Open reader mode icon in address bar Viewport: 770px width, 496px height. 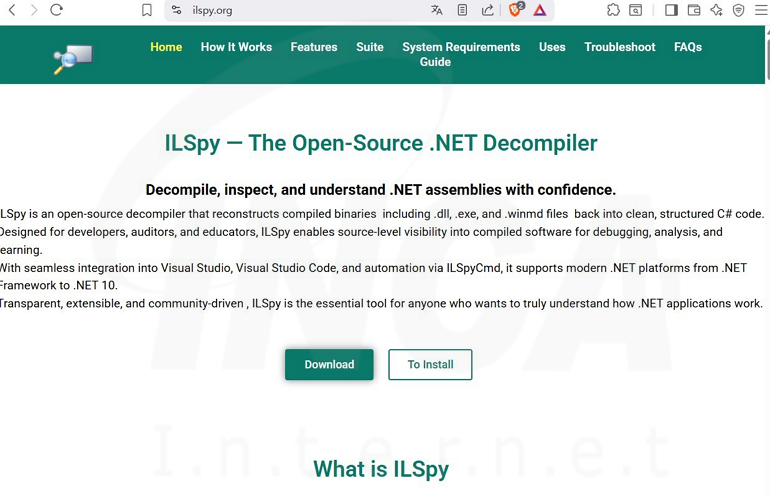pyautogui.click(x=462, y=10)
